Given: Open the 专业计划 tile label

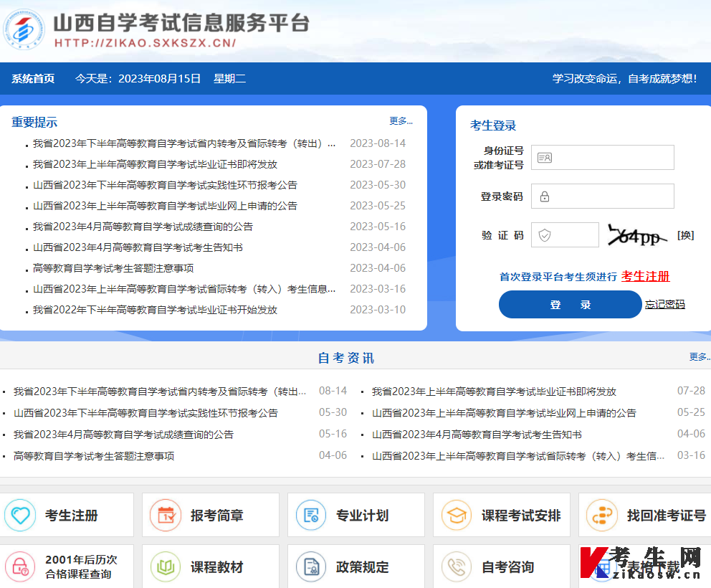Looking at the screenshot, I should coord(362,516).
